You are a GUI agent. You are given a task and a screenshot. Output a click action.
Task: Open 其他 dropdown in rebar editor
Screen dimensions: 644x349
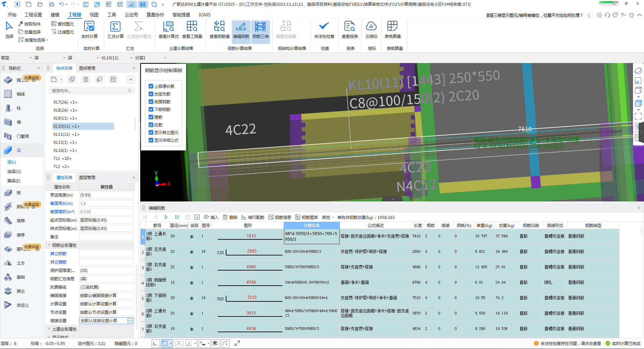coord(328,217)
